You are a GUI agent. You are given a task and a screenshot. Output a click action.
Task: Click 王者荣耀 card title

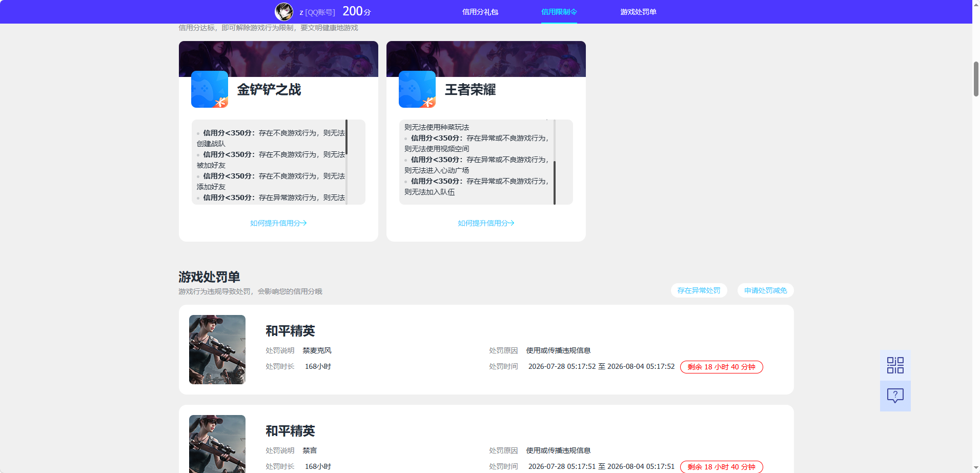[x=471, y=90]
